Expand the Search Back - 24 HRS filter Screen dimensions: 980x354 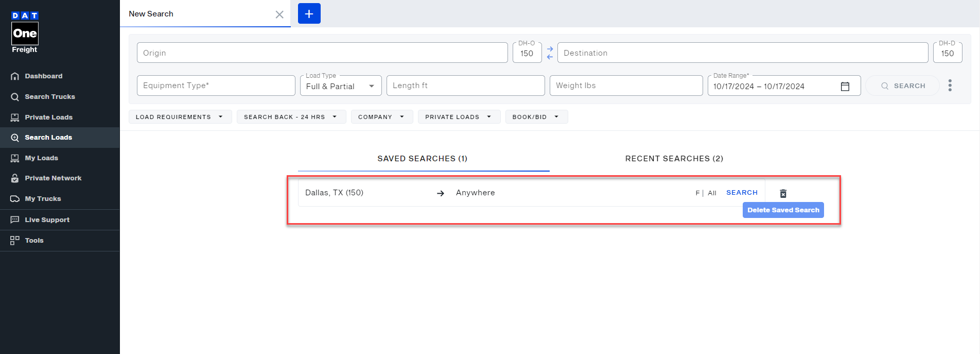[x=291, y=117]
